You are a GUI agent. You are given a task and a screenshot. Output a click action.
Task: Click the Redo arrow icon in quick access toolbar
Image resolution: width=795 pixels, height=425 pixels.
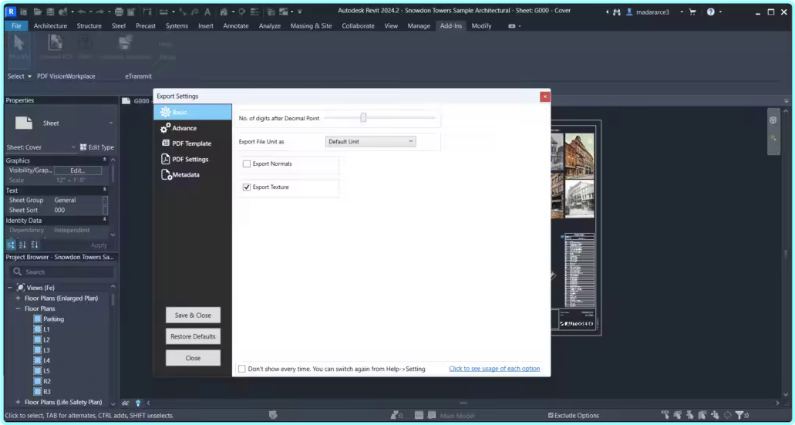click(100, 11)
